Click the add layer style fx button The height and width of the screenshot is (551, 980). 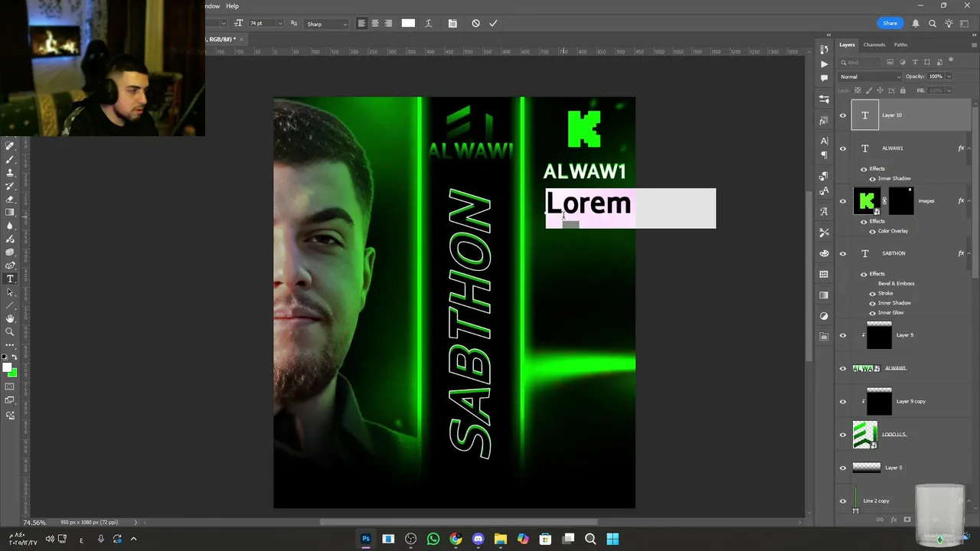[x=893, y=520]
